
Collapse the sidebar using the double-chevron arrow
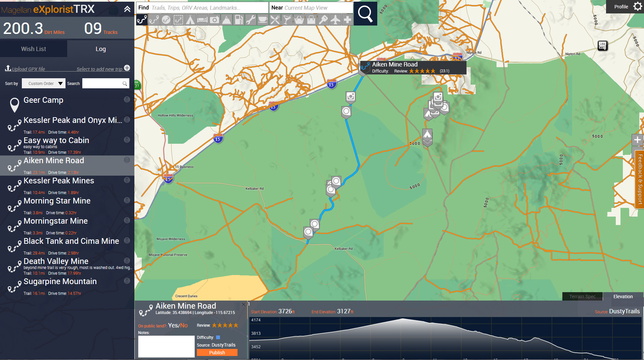pos(127,9)
